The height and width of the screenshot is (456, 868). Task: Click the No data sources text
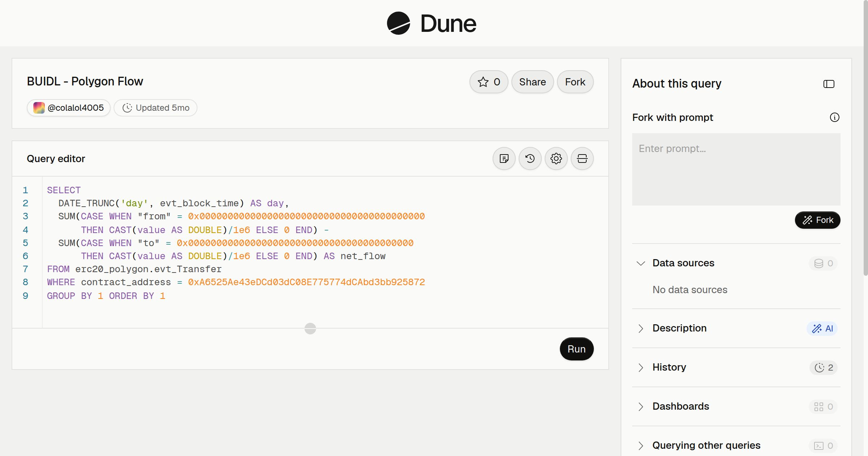click(x=690, y=290)
